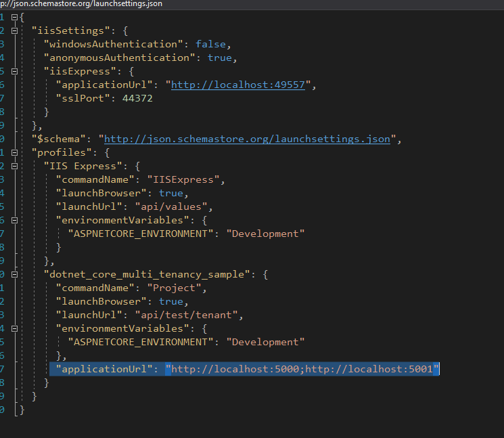Collapse environmentVariables under dotnet_core_multi_tenancy_sample
Viewport: 504px width, 438px height.
(x=14, y=328)
